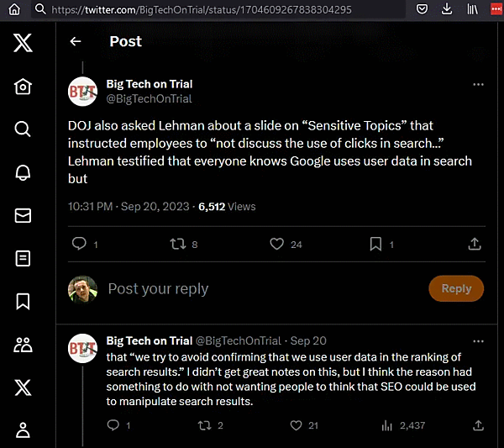Open Messages envelope in sidebar
The image size is (504, 448).
point(23,215)
